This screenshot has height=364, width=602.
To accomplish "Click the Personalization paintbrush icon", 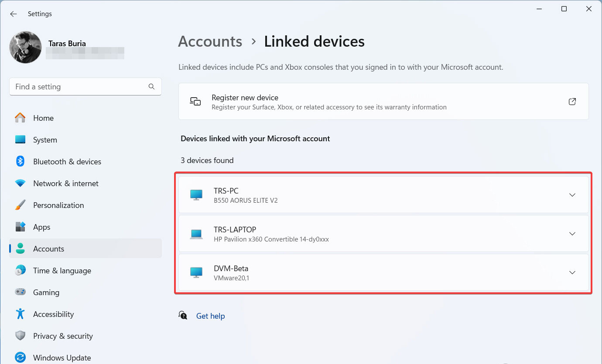I will 20,205.
